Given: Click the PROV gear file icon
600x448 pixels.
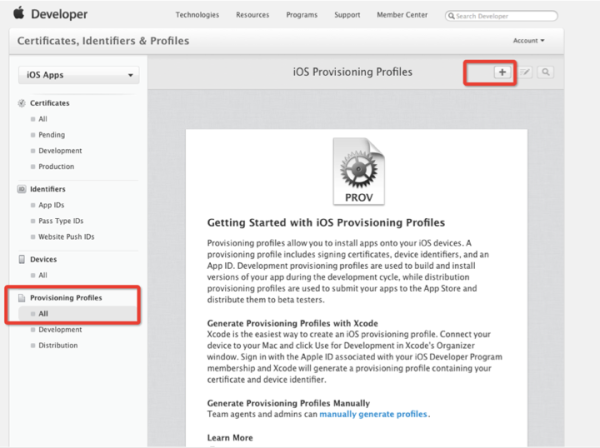Looking at the screenshot, I should pos(359,171).
